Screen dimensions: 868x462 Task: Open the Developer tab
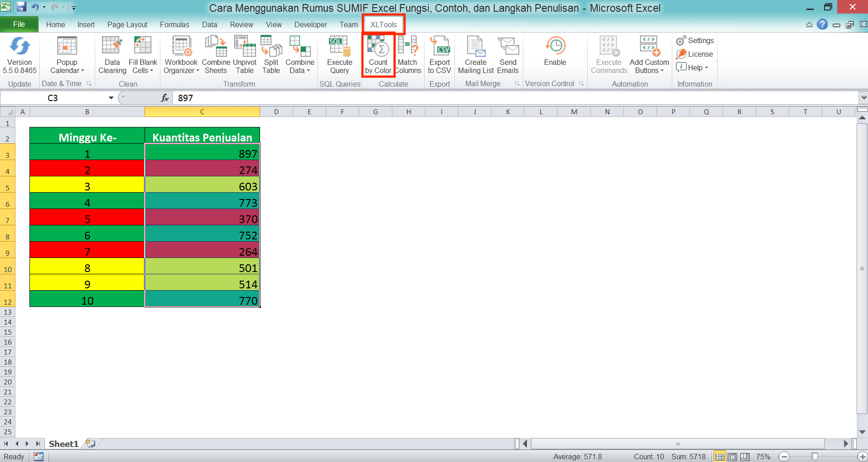point(310,25)
